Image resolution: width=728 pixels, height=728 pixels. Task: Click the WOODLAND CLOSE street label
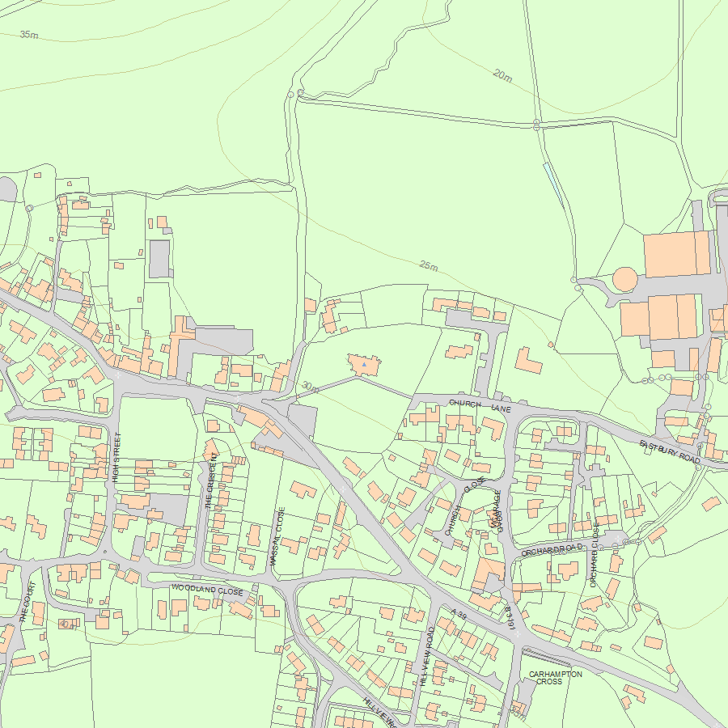point(207,590)
